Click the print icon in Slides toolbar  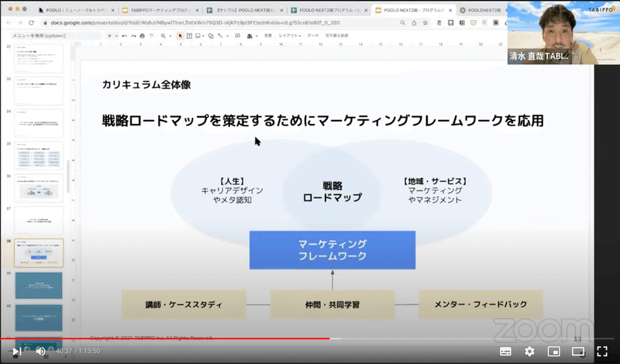143,36
